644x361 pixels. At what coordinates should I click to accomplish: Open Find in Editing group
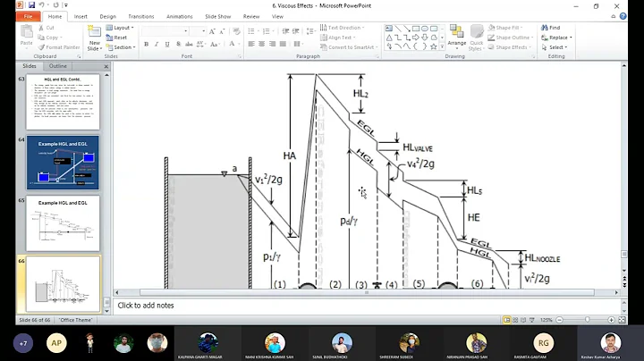click(x=550, y=28)
